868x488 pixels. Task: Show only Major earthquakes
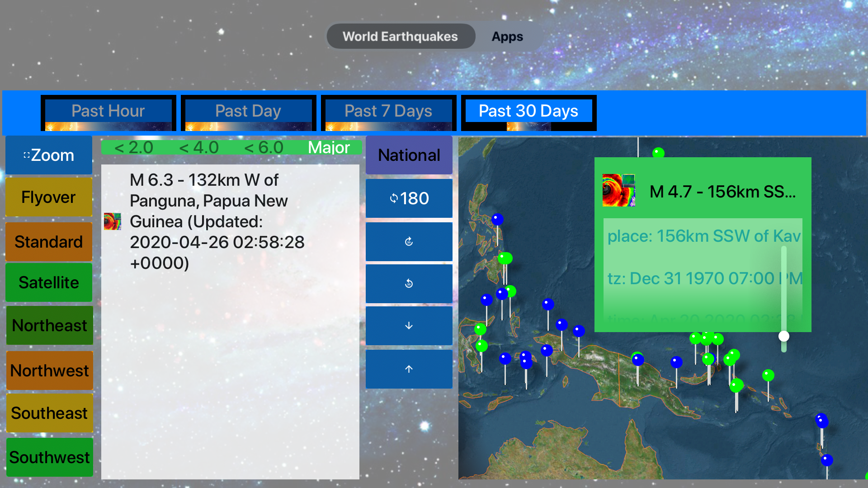329,147
